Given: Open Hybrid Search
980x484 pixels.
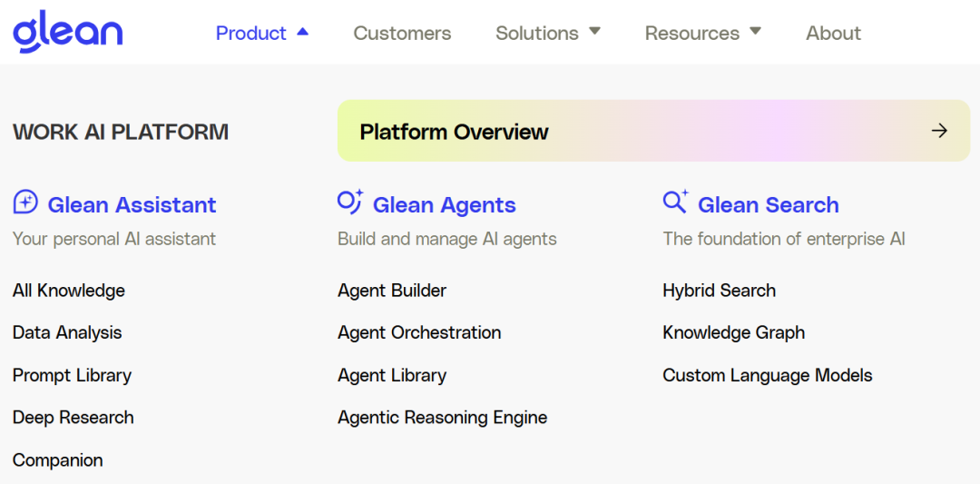Looking at the screenshot, I should tap(720, 291).
